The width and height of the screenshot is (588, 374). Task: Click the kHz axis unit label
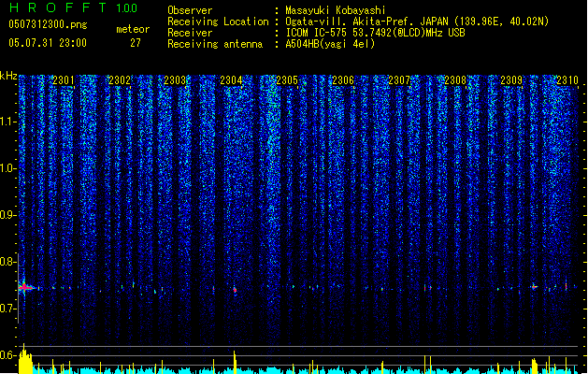[8, 76]
